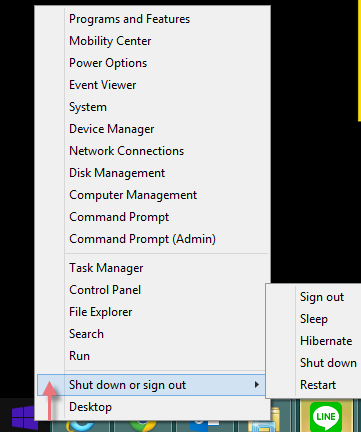Click the Windows Start button

click(24, 418)
